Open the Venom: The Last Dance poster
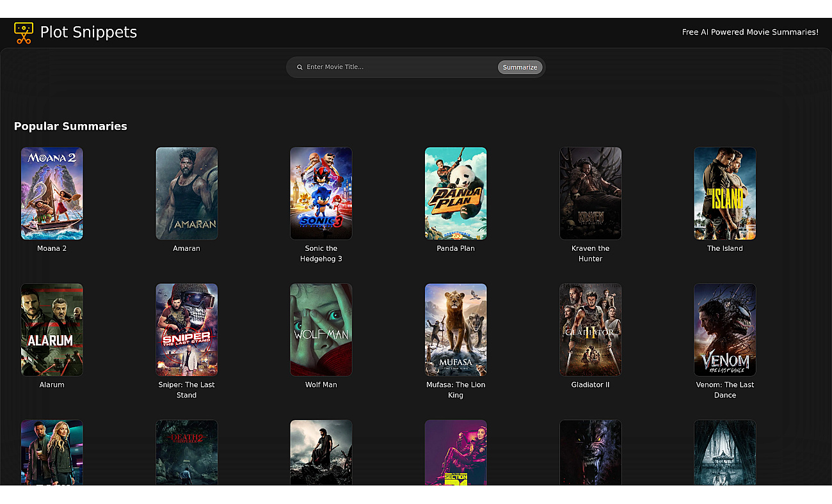 (x=725, y=330)
